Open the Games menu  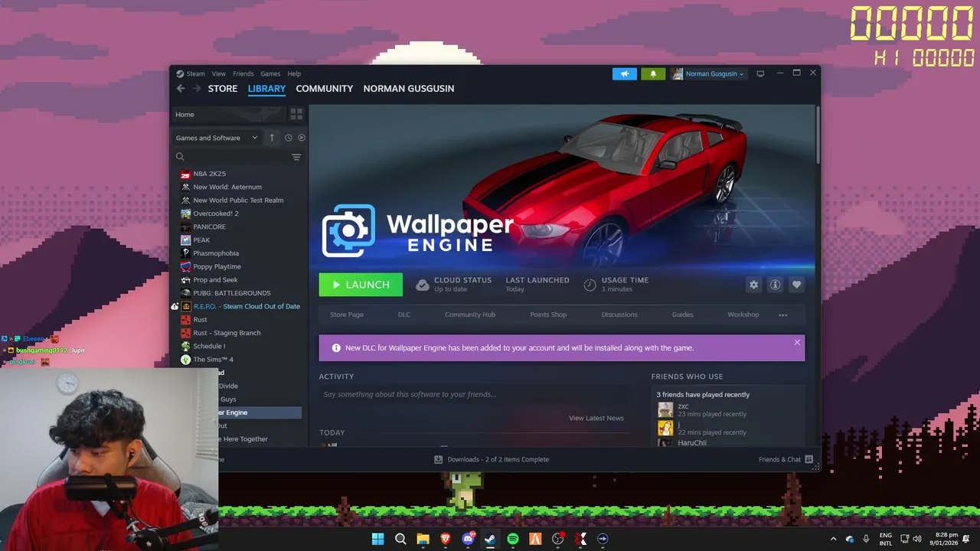[270, 73]
